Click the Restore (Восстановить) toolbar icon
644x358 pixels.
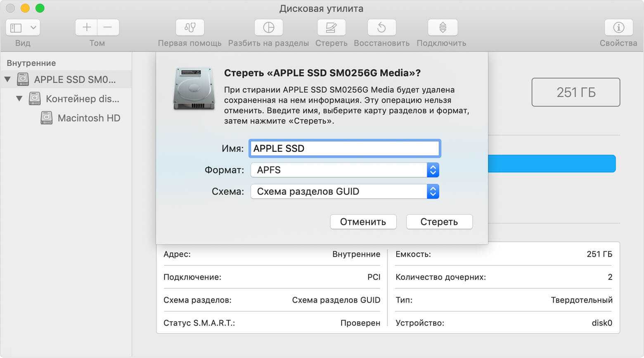[x=381, y=28]
